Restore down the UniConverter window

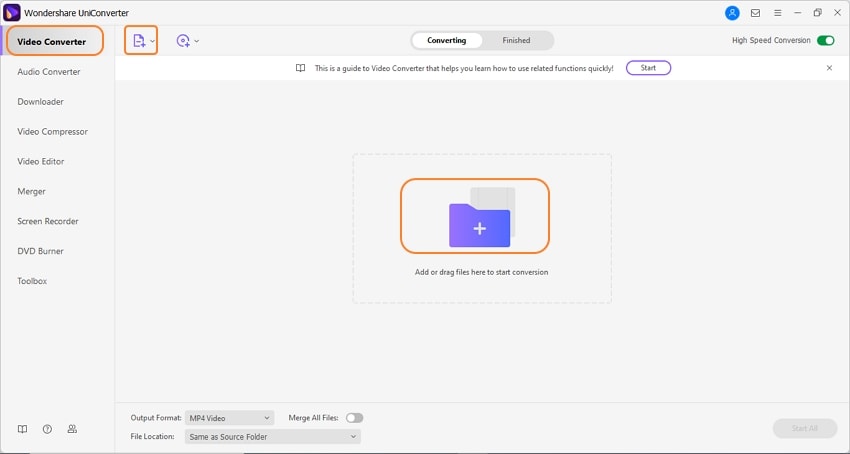pyautogui.click(x=817, y=13)
